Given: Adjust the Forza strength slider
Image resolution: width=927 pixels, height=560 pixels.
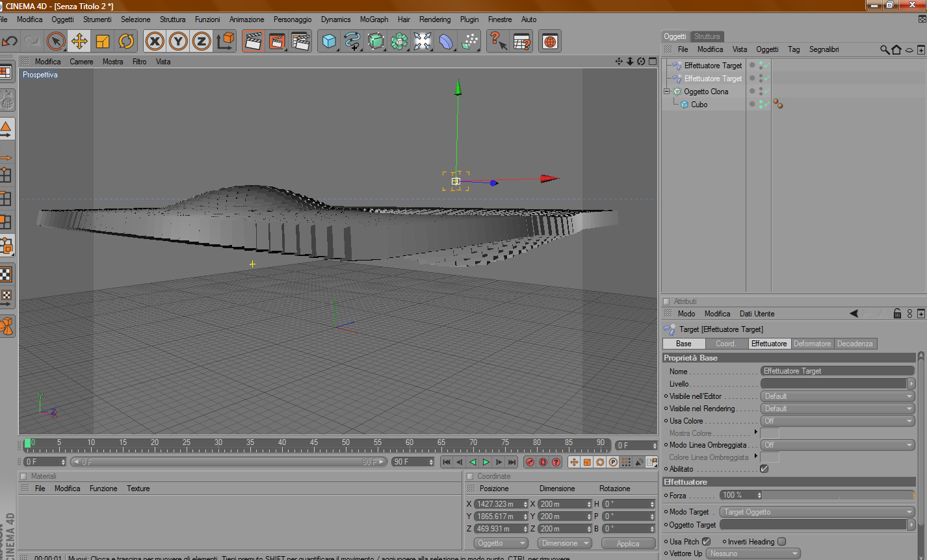Looking at the screenshot, I should tap(837, 495).
